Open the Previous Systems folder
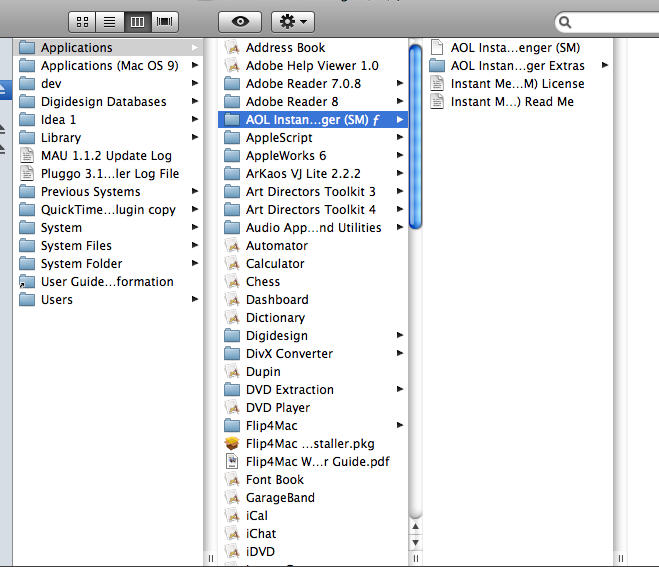This screenshot has width=659, height=567. pos(108,192)
